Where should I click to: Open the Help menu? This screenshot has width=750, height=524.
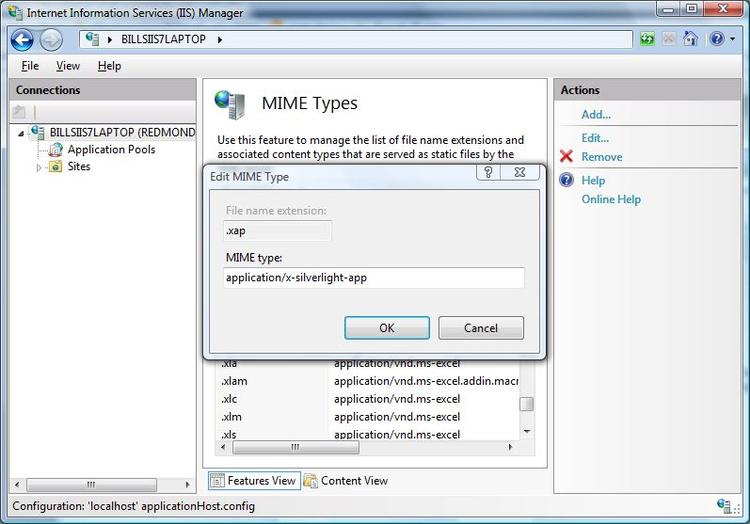[x=110, y=66]
